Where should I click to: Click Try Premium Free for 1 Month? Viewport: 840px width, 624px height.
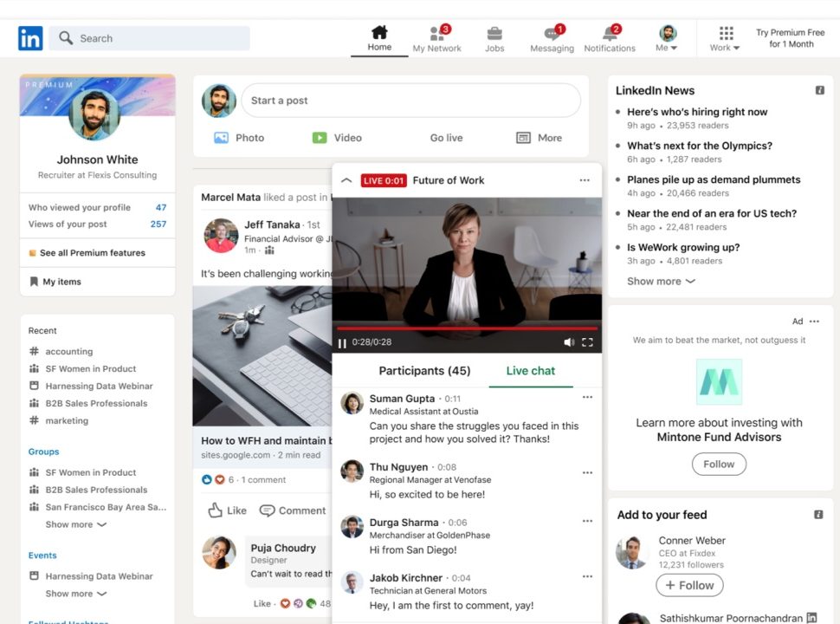click(790, 38)
